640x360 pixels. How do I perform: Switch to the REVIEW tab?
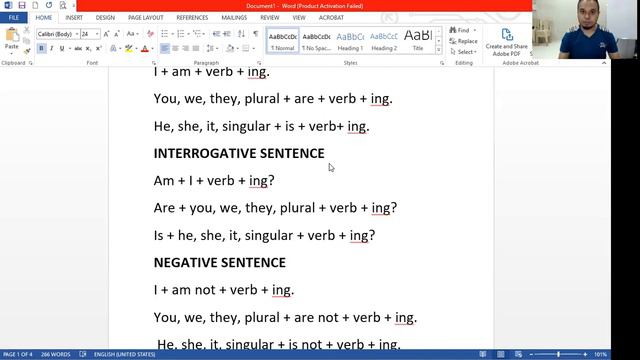click(x=270, y=18)
